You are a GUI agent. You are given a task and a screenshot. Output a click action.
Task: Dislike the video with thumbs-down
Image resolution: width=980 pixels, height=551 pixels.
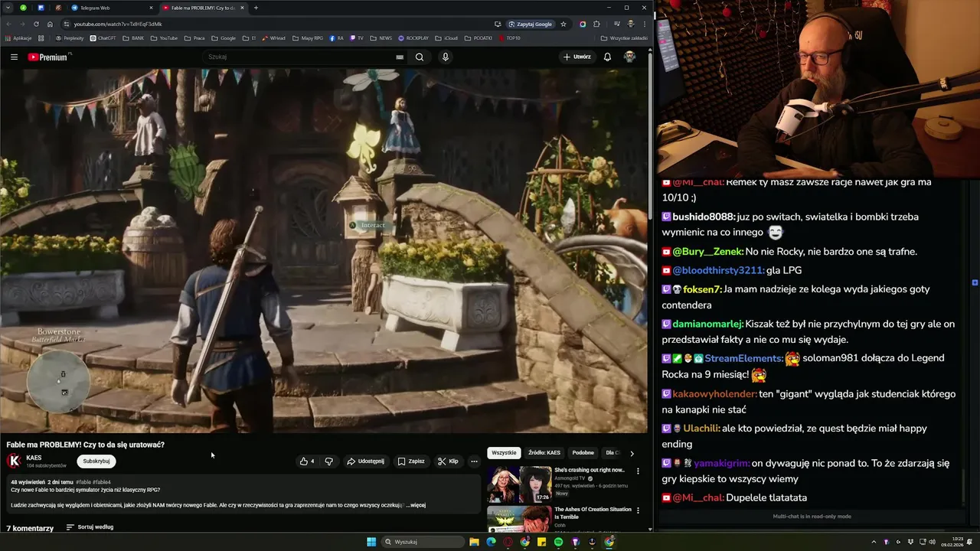pyautogui.click(x=329, y=461)
